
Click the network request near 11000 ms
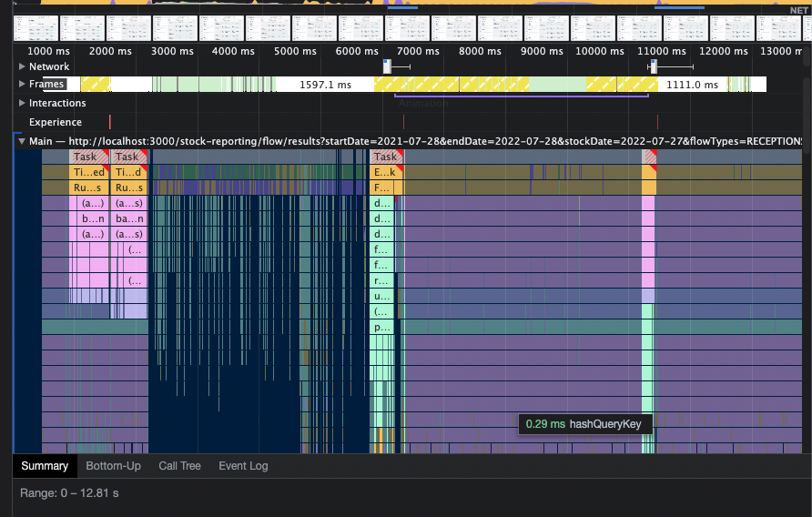click(x=654, y=66)
